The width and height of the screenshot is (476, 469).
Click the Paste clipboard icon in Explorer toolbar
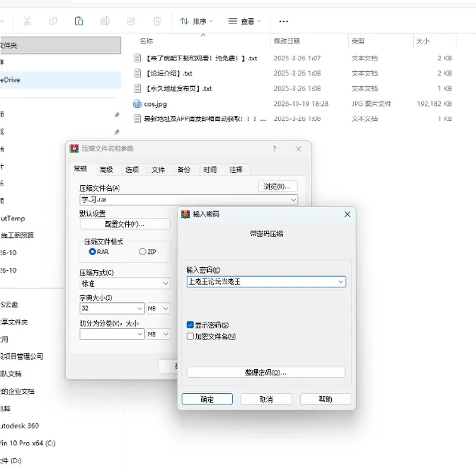point(79,21)
